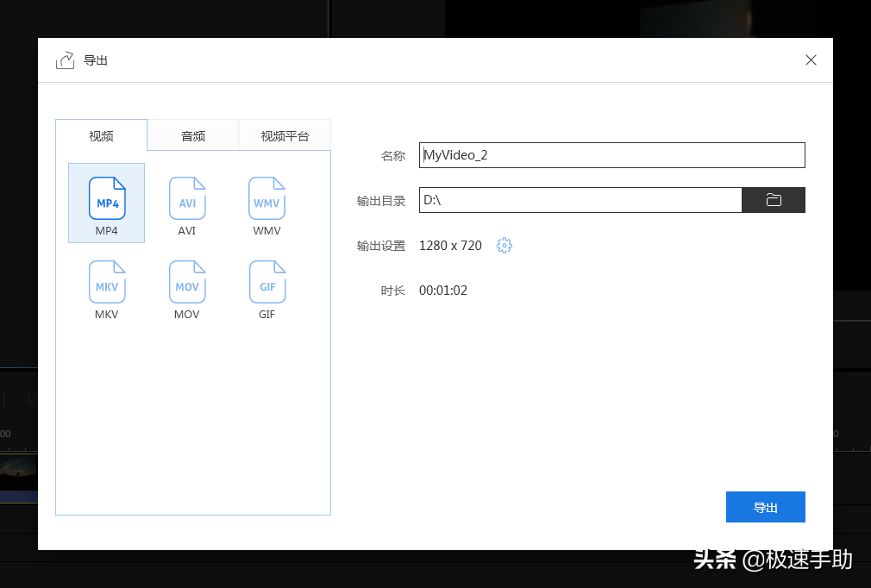Open the 视频平台 tab
The width and height of the screenshot is (871, 588).
[285, 135]
